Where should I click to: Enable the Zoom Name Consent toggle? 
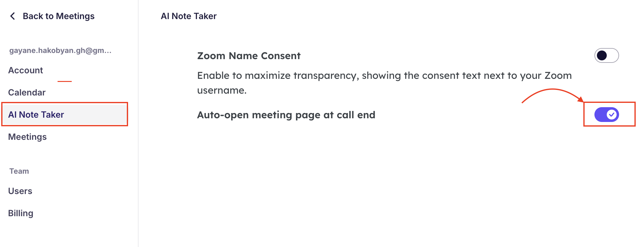coord(606,55)
